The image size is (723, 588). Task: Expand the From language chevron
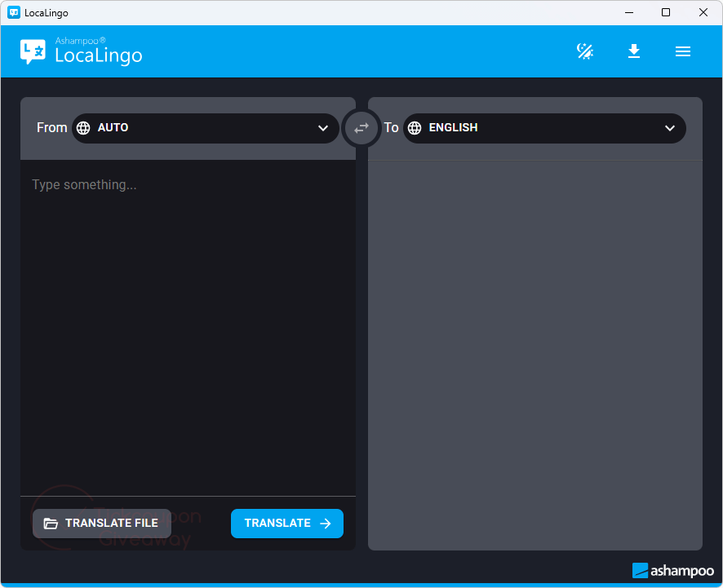pyautogui.click(x=323, y=128)
